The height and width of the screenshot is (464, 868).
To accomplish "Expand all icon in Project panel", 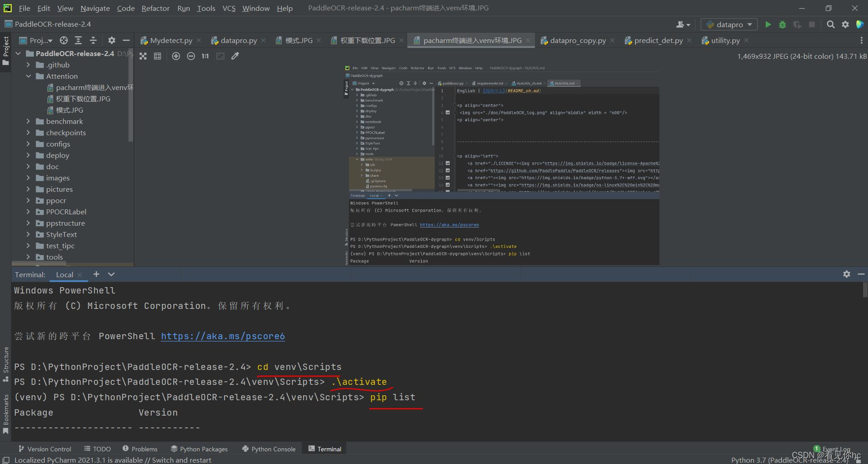I will [x=78, y=40].
